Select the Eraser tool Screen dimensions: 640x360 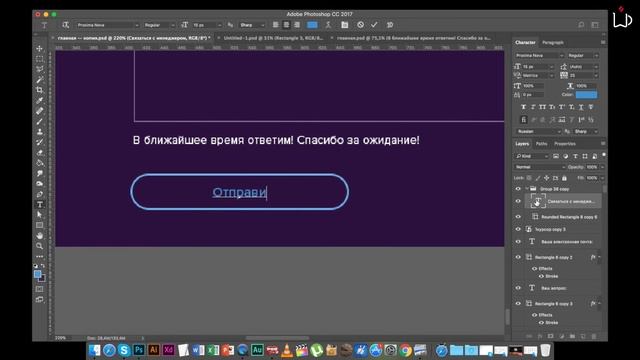(x=40, y=153)
